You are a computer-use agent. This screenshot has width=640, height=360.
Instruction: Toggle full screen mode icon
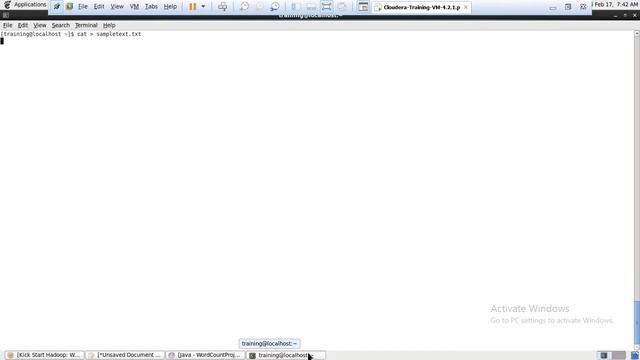pos(327,7)
